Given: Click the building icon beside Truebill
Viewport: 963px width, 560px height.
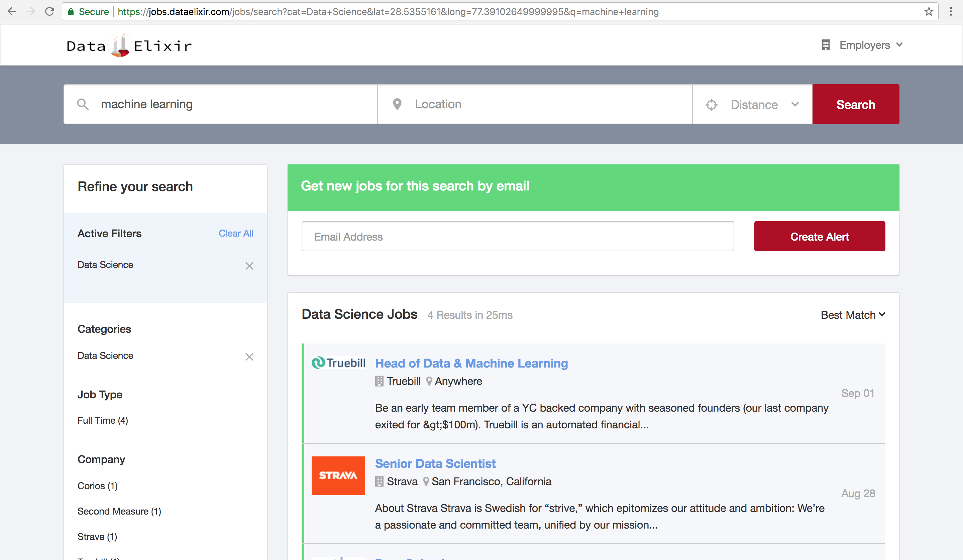Looking at the screenshot, I should (379, 381).
